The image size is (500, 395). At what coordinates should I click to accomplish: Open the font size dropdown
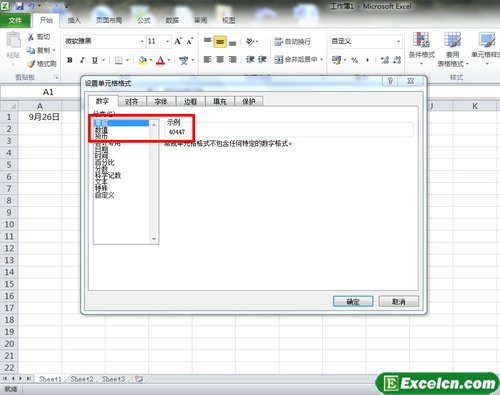pyautogui.click(x=168, y=41)
